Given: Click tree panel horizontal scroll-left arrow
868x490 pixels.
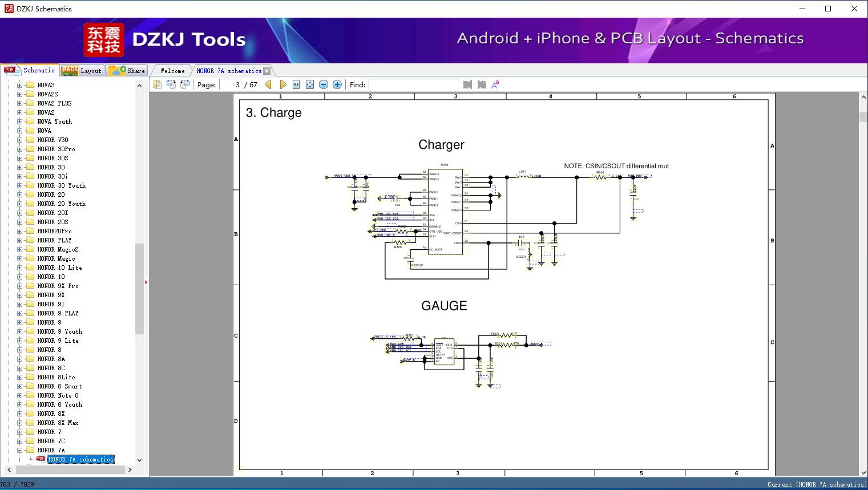Looking at the screenshot, I should (9, 469).
